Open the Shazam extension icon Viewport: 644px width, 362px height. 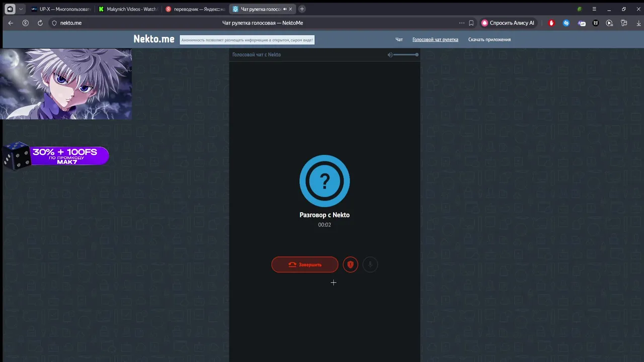(x=566, y=23)
